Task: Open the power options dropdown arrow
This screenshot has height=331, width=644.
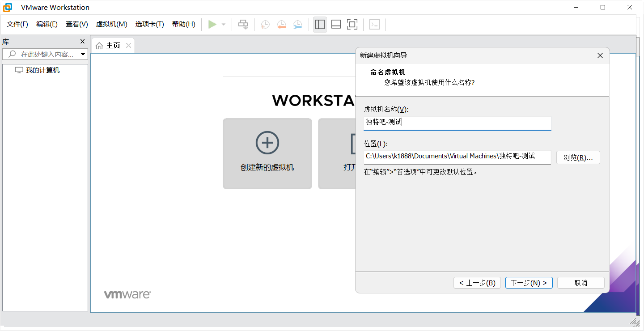Action: [224, 25]
